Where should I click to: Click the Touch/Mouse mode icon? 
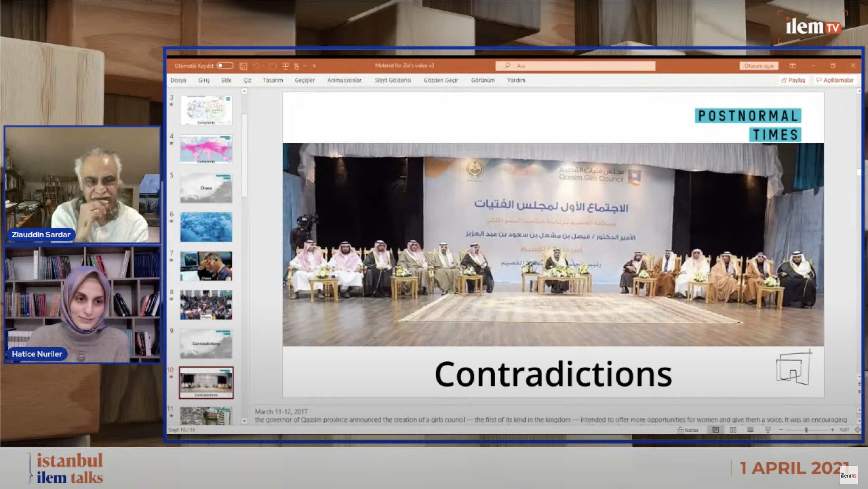[297, 66]
